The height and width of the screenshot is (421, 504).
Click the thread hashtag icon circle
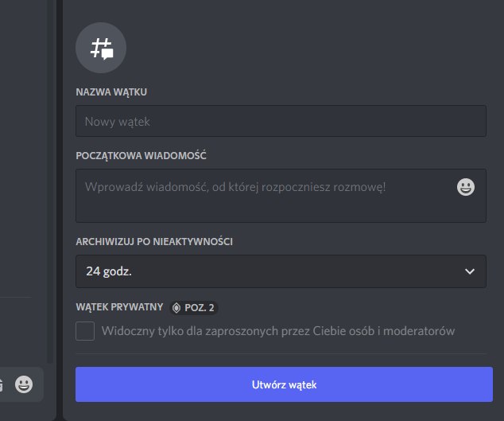[101, 48]
